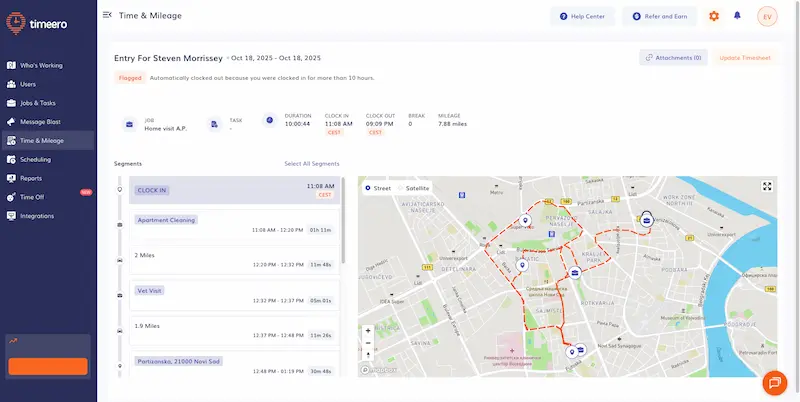The image size is (800, 402).
Task: Click the briefcase marker near Futoska
Action: click(x=581, y=349)
